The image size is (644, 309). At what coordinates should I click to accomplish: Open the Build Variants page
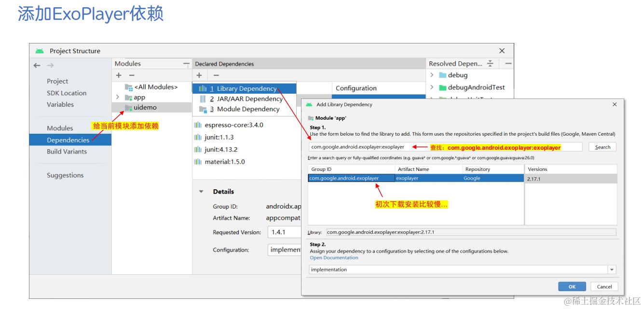click(67, 151)
